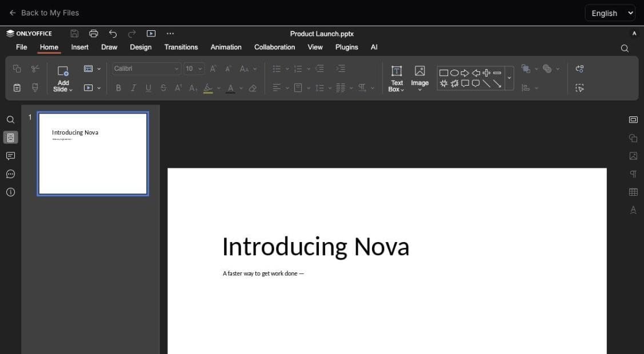
Task: Click the Product Launch.pptx file name
Action: click(x=322, y=34)
